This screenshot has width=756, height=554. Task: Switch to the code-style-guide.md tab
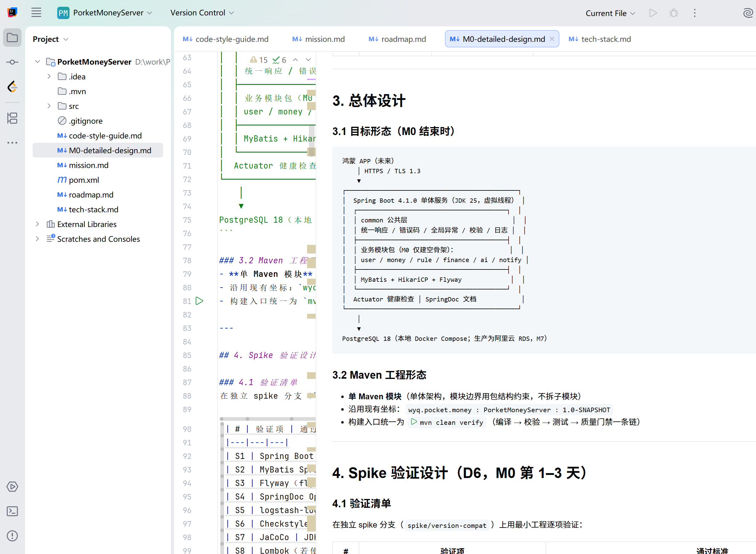tap(226, 39)
